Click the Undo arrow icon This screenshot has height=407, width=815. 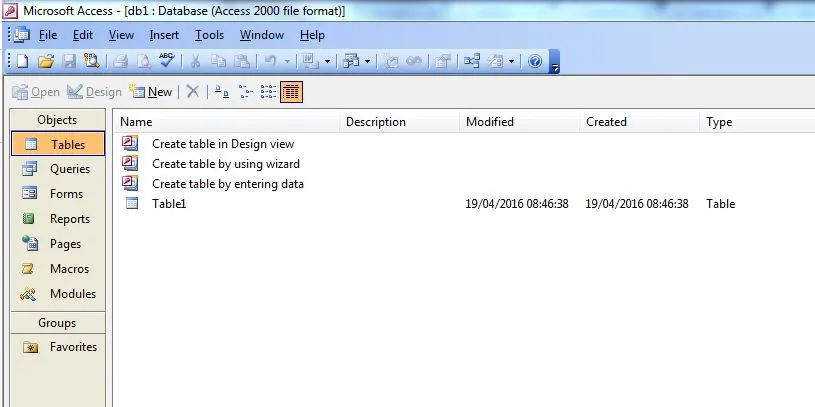270,61
